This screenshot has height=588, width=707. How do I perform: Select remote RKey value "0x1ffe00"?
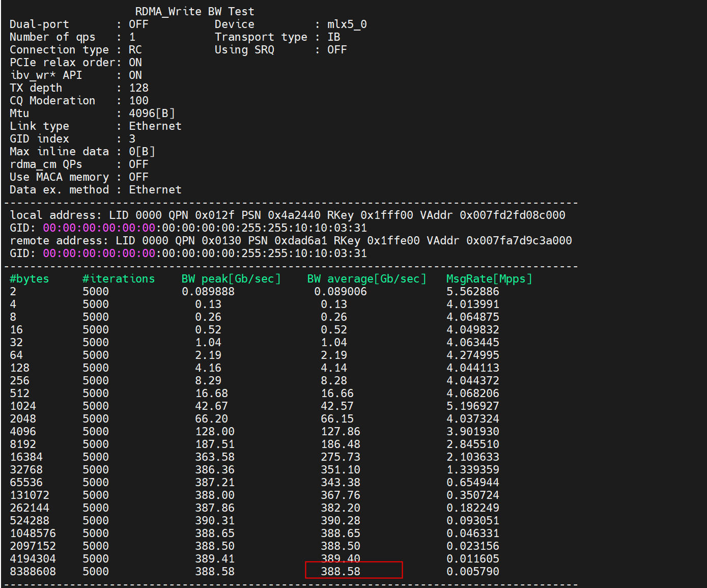pos(393,240)
